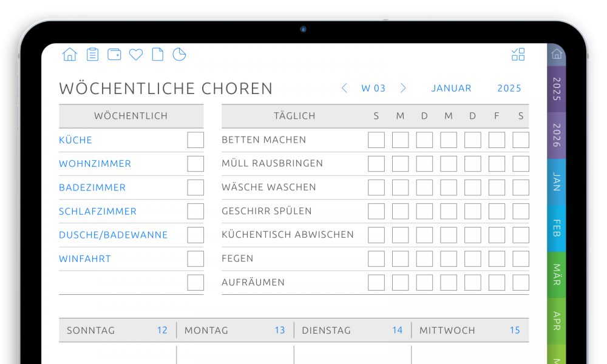
Task: Go to previous week using left chevron
Action: point(344,88)
